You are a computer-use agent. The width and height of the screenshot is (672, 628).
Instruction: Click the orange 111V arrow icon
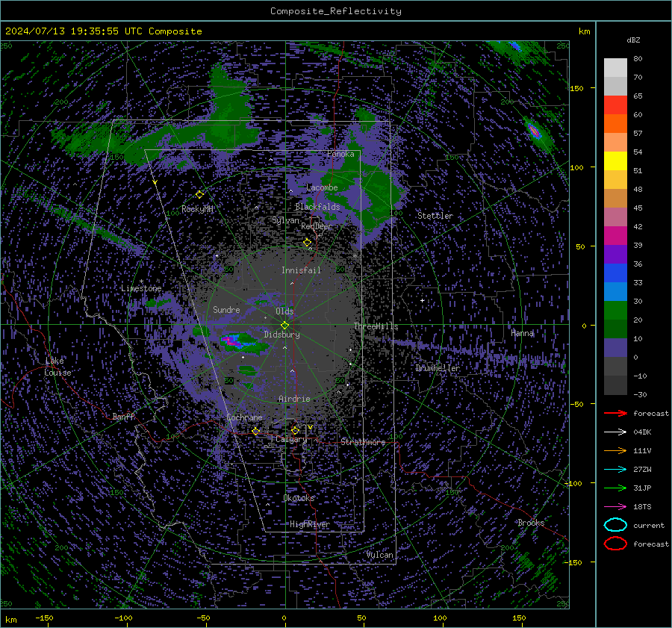tap(615, 450)
